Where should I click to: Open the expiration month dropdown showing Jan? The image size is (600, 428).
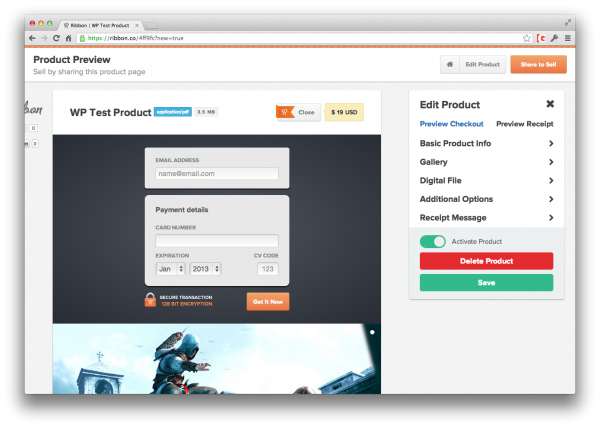pos(170,269)
